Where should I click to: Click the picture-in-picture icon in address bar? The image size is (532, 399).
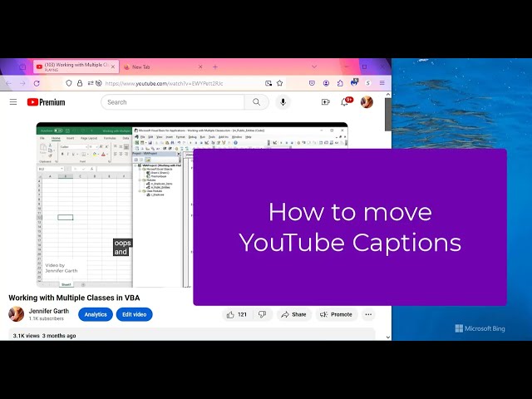click(x=268, y=83)
